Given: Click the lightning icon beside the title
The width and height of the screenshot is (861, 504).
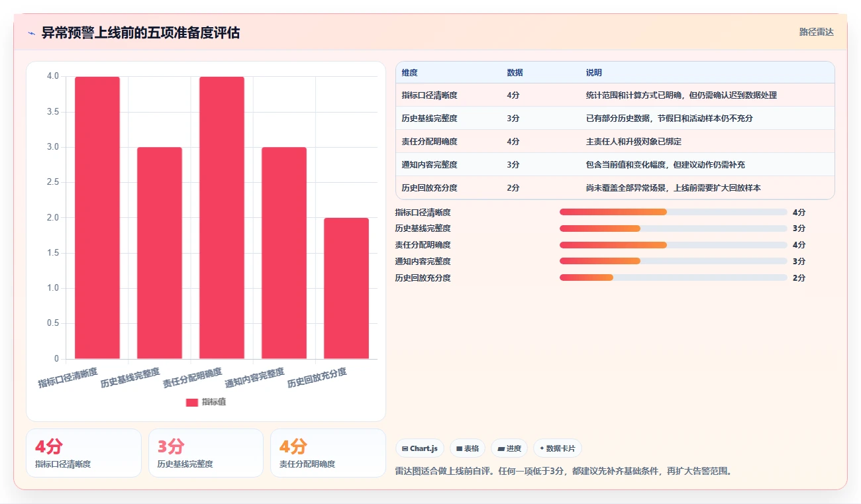Looking at the screenshot, I should 31,33.
